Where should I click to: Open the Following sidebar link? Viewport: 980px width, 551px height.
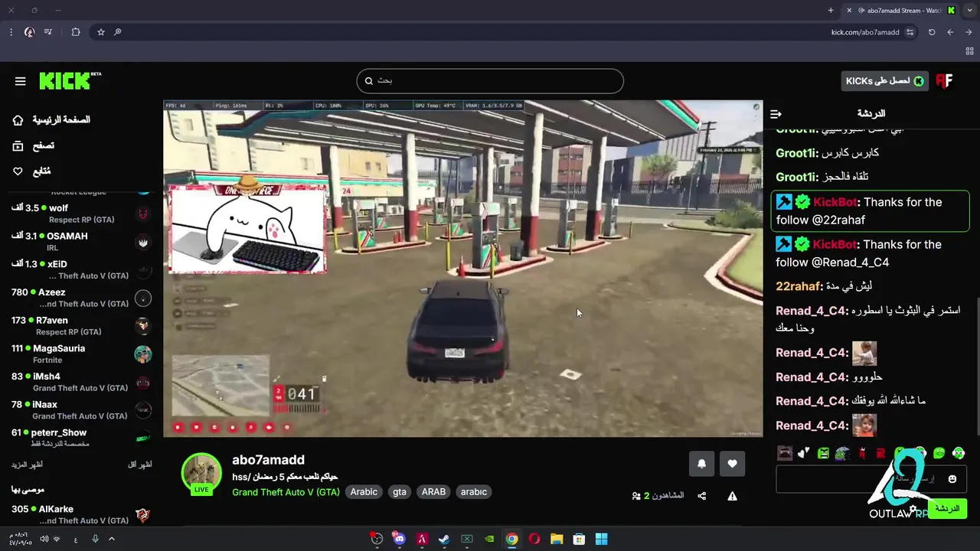(32, 171)
